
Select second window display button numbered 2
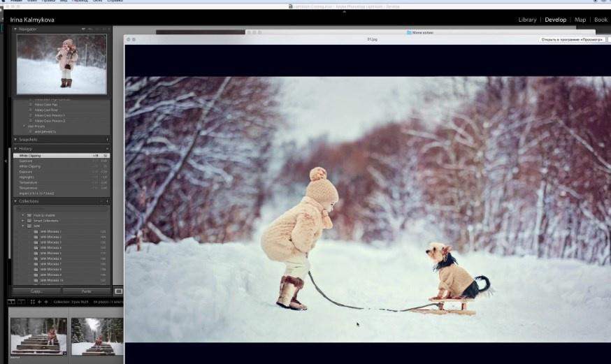click(21, 302)
